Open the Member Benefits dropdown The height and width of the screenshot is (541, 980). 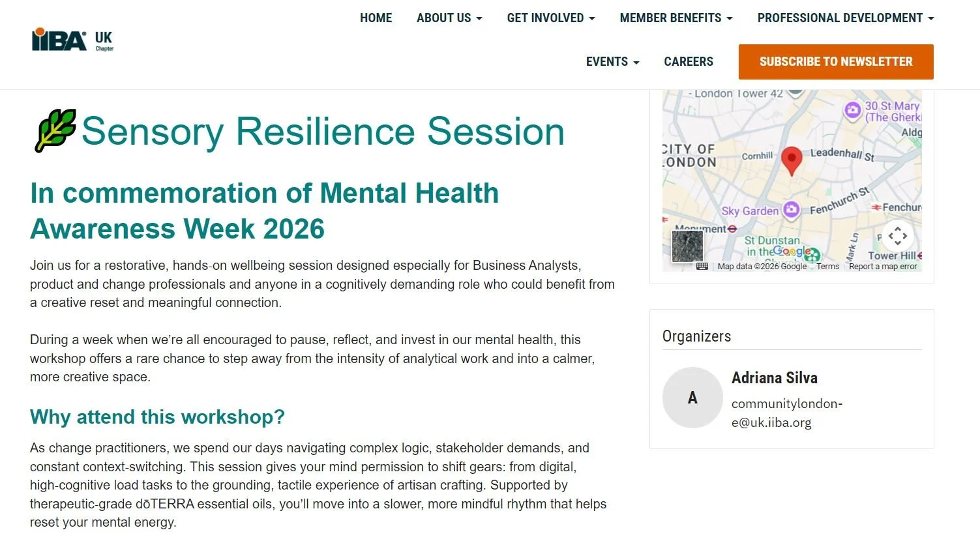coord(676,18)
